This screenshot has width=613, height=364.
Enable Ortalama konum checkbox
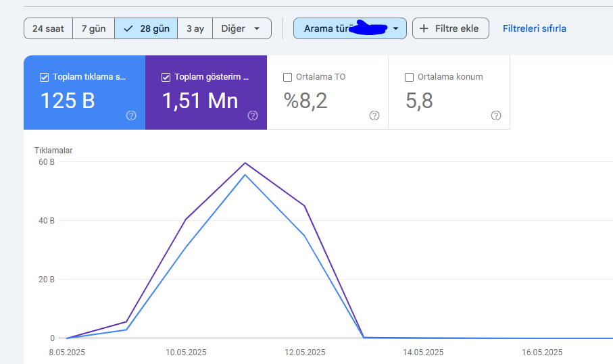tap(409, 78)
